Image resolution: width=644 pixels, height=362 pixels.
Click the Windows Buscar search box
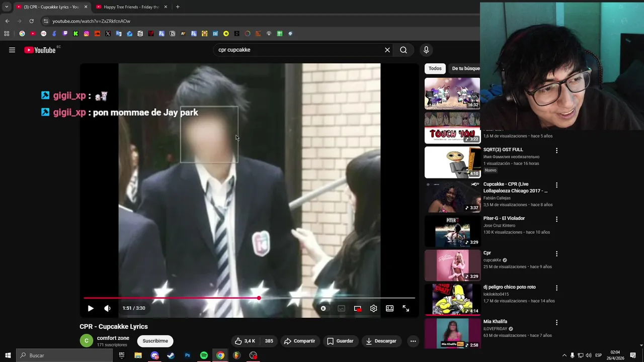[64, 355]
